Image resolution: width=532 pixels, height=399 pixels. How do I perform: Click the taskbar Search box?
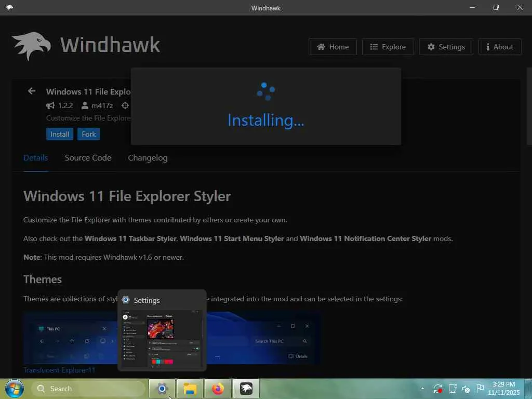pos(88,389)
